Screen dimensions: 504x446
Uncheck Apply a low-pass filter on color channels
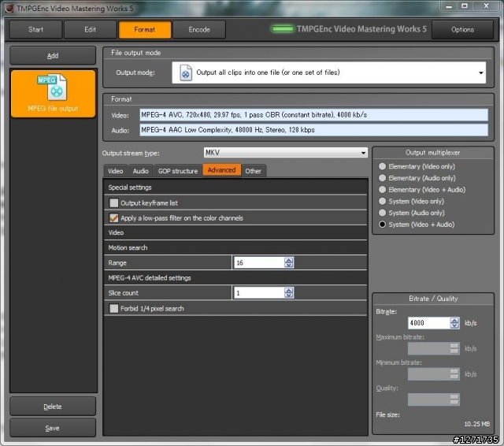(x=113, y=218)
